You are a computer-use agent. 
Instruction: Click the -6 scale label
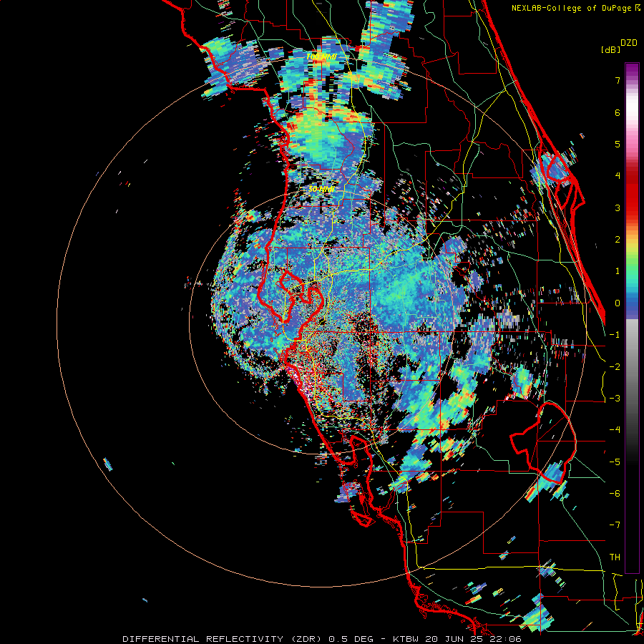(x=615, y=494)
